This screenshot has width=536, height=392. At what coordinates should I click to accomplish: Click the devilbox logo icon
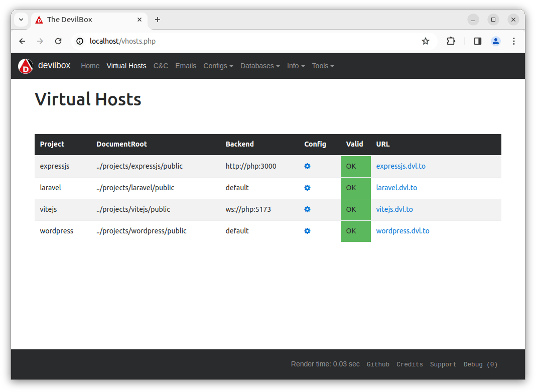point(25,66)
